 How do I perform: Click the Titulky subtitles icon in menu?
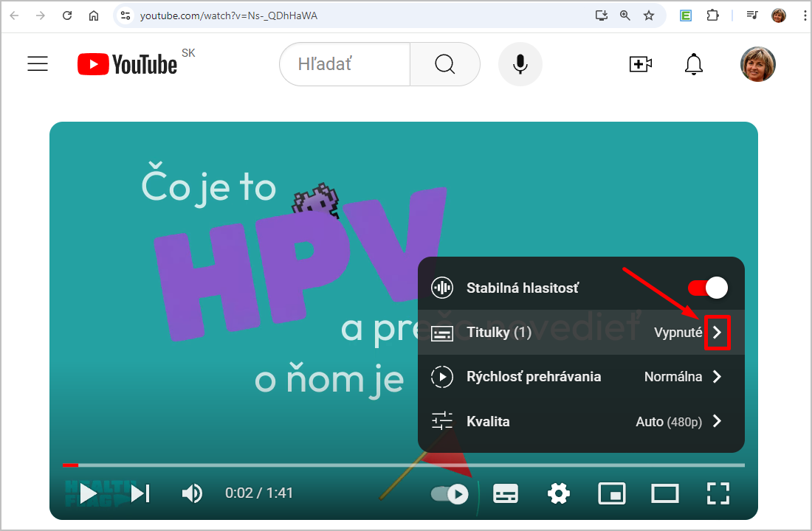pos(441,333)
